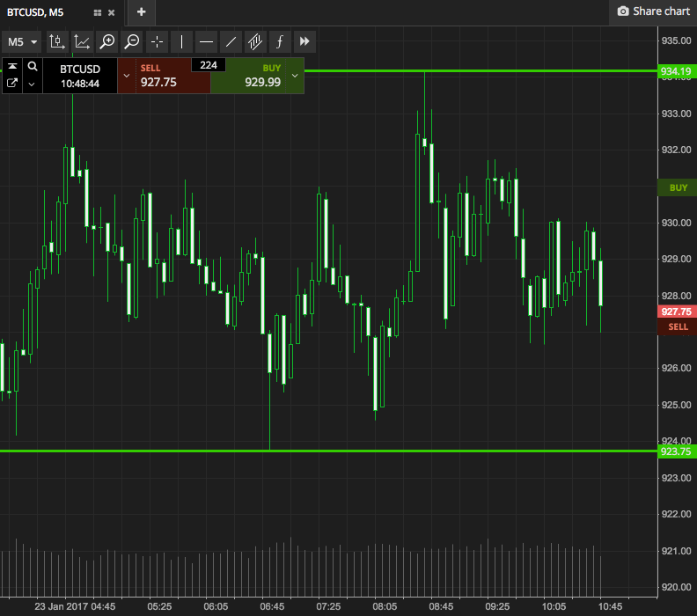This screenshot has height=616, width=697.
Task: Select the horizontal line drawing tool
Action: point(206,41)
